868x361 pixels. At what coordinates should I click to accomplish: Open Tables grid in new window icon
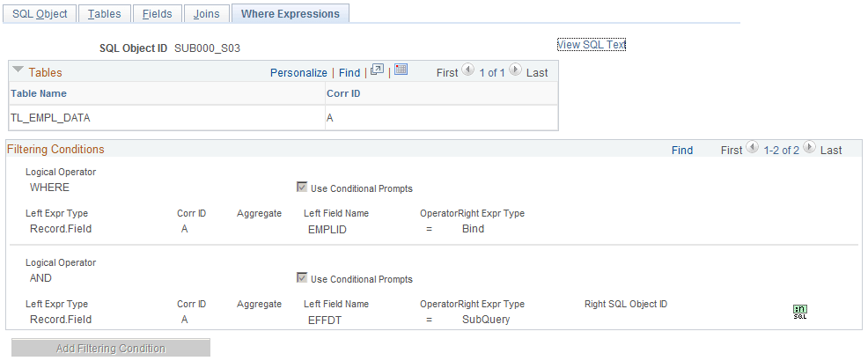click(377, 70)
